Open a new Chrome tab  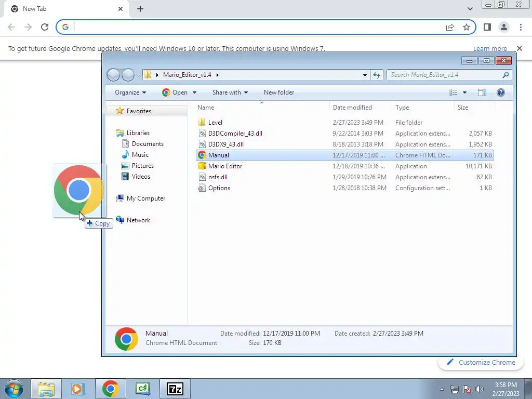pos(140,9)
